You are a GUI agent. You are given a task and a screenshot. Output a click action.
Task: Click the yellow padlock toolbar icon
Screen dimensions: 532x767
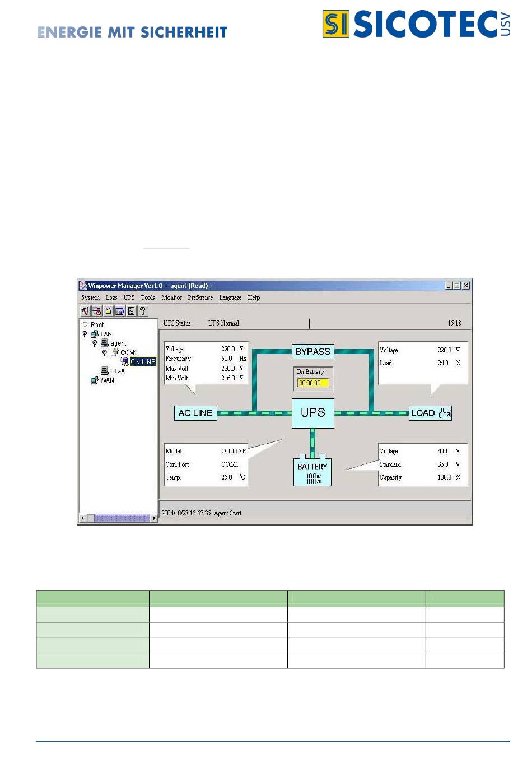coord(108,311)
